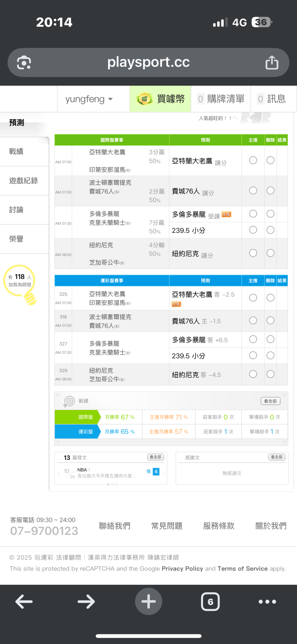
Task: Tap the browser share icon
Action: (x=272, y=63)
